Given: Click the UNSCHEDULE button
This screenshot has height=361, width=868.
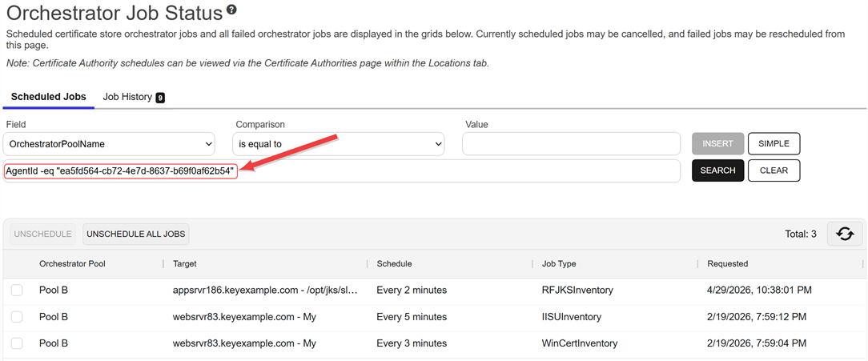Looking at the screenshot, I should (42, 234).
